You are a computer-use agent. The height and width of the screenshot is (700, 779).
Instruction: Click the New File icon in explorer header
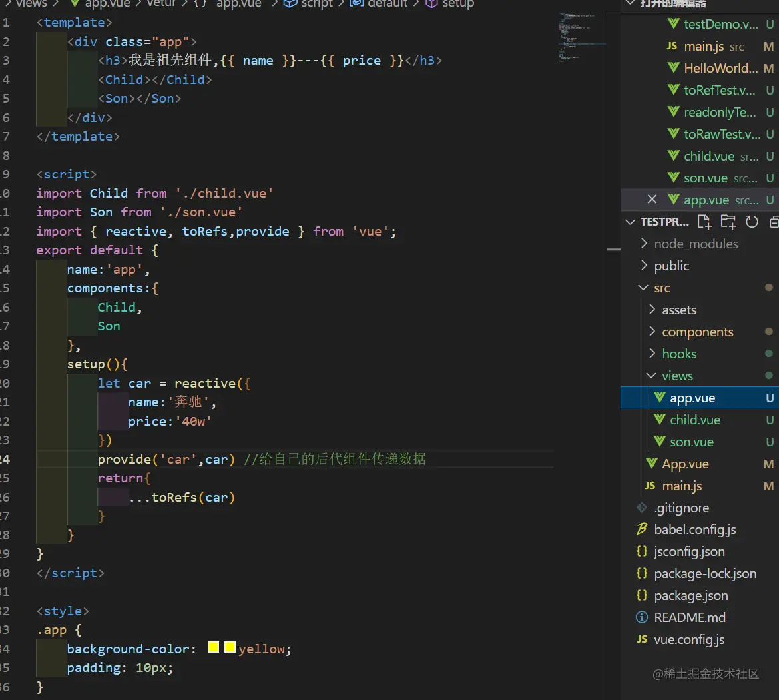tap(704, 222)
